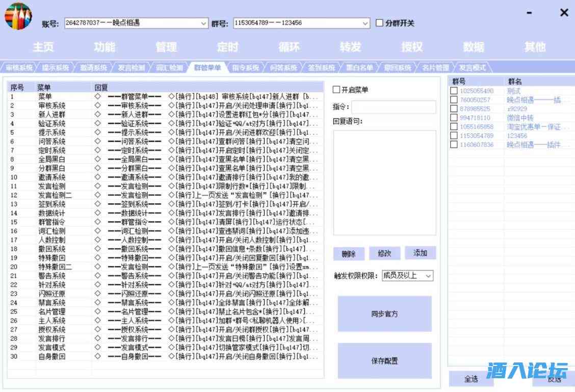Image resolution: width=575 pixels, height=392 pixels.
Task: Select the 黑白名单 tab
Action: (x=359, y=67)
